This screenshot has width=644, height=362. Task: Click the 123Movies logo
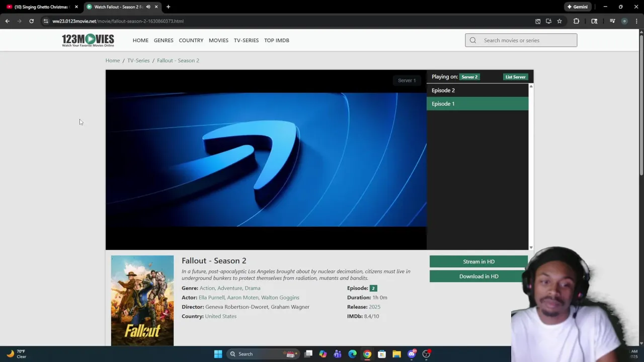pyautogui.click(x=88, y=40)
